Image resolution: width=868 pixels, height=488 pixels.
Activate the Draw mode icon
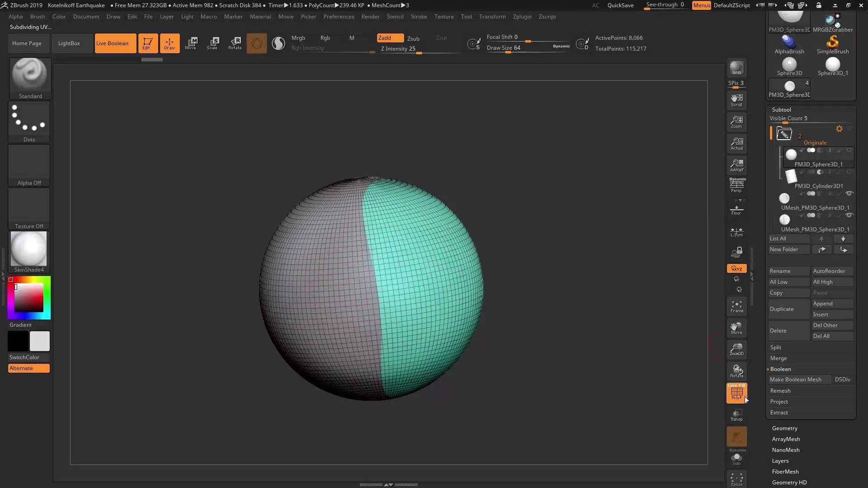[x=170, y=43]
